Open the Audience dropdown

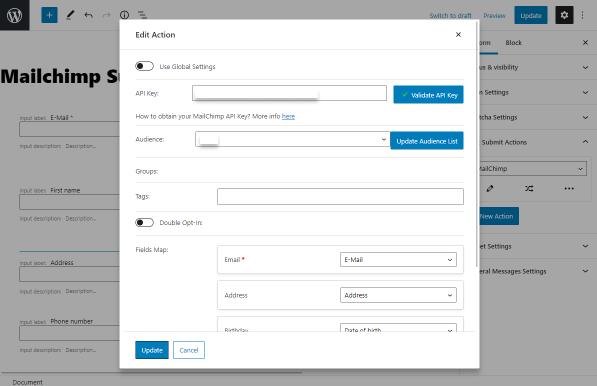292,139
